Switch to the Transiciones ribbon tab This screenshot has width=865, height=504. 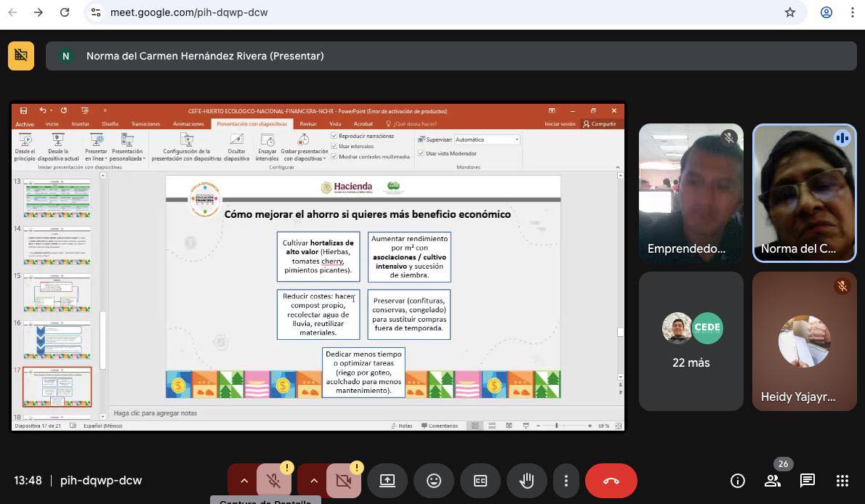point(145,124)
